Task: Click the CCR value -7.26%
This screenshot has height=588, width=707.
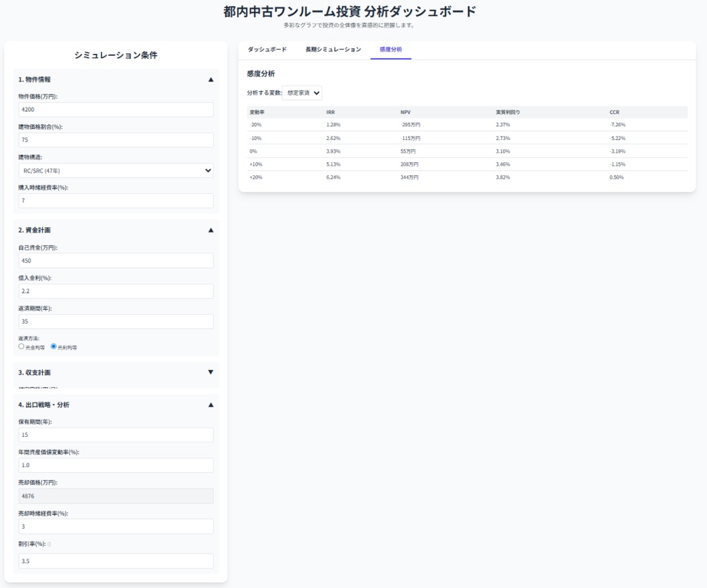Action: [x=617, y=125]
